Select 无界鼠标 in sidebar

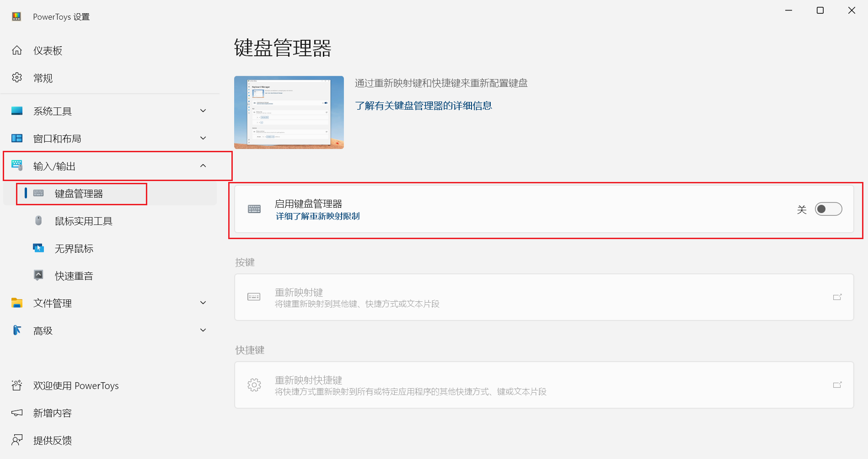coord(110,248)
